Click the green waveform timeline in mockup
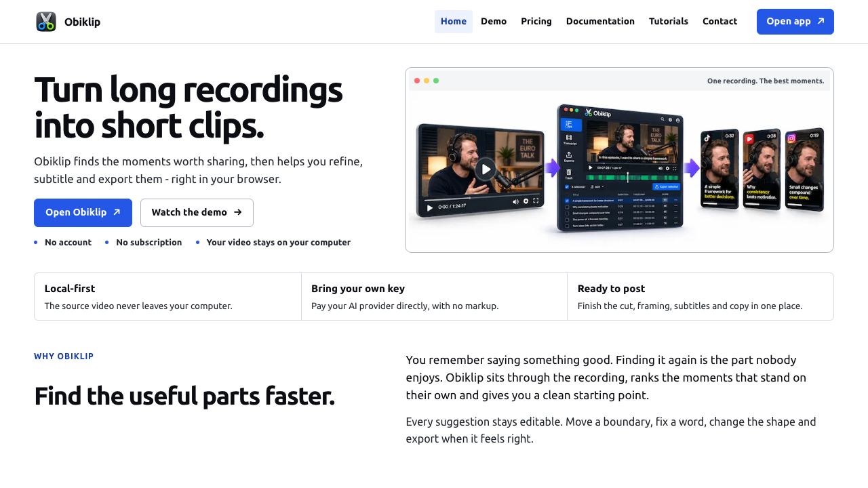868x488 pixels. (x=632, y=178)
